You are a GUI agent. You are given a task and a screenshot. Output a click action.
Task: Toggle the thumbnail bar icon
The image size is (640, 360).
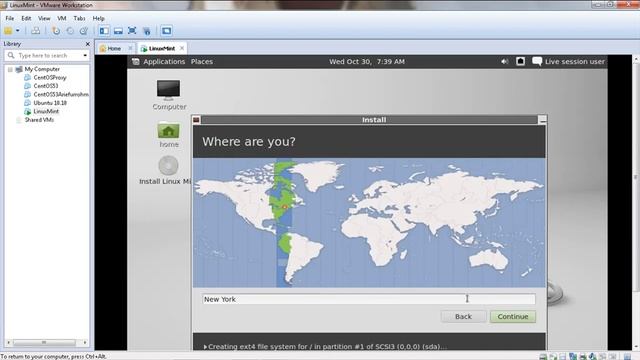tap(118, 31)
